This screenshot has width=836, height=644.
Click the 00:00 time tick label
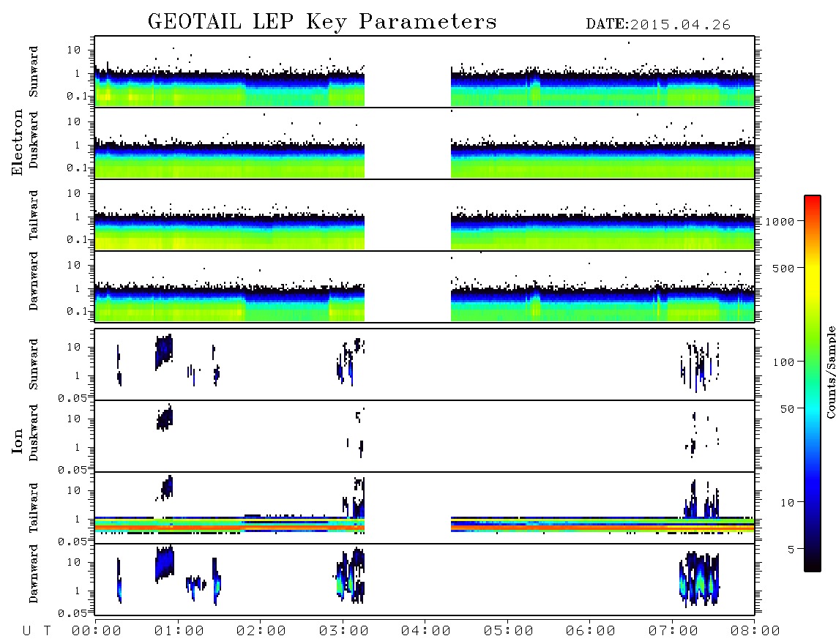97,632
